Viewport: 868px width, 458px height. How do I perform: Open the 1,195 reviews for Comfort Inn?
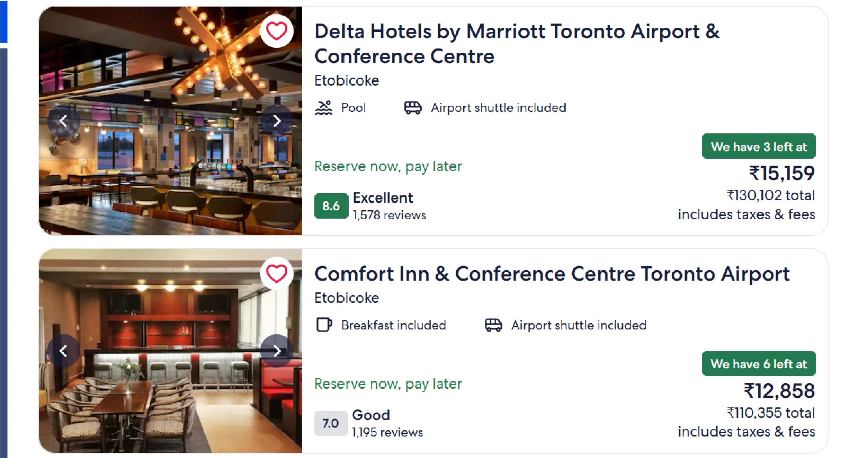pyautogui.click(x=387, y=432)
